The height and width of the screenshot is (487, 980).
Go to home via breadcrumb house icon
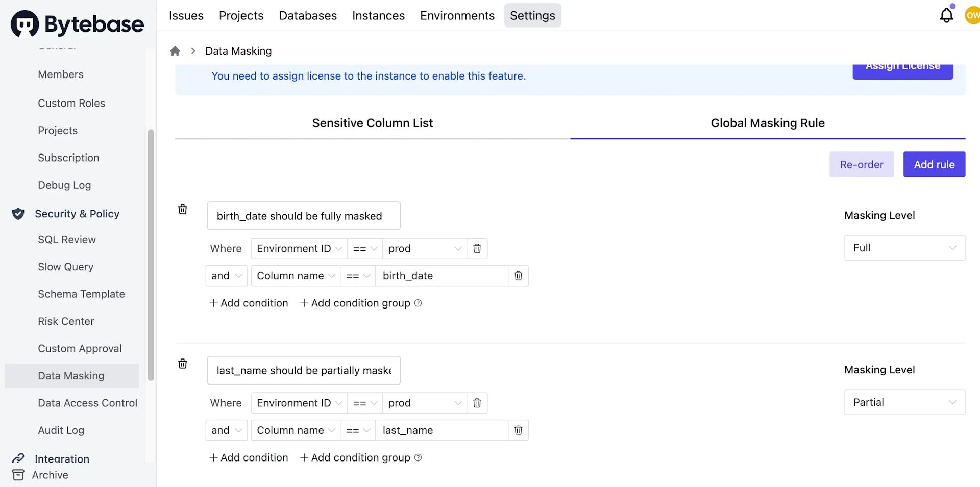[175, 51]
